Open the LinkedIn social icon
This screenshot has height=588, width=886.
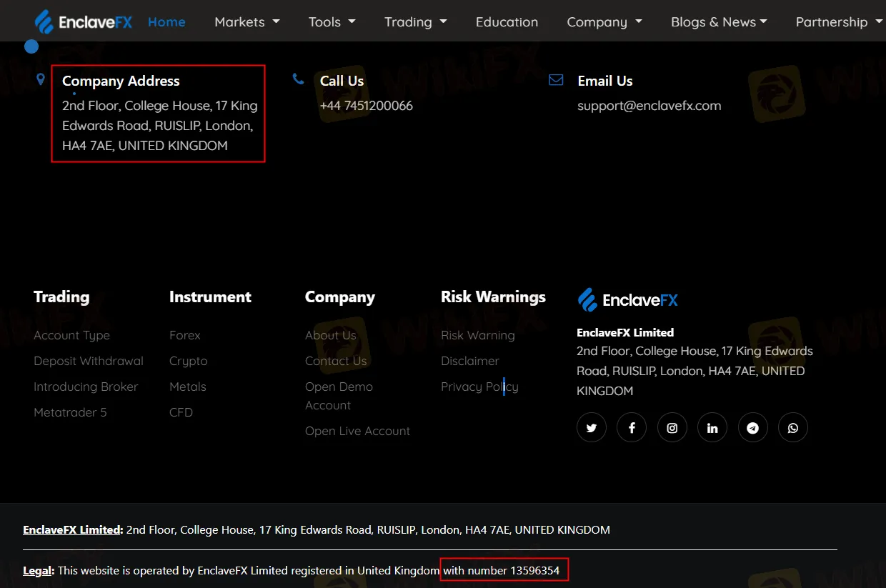[712, 428]
